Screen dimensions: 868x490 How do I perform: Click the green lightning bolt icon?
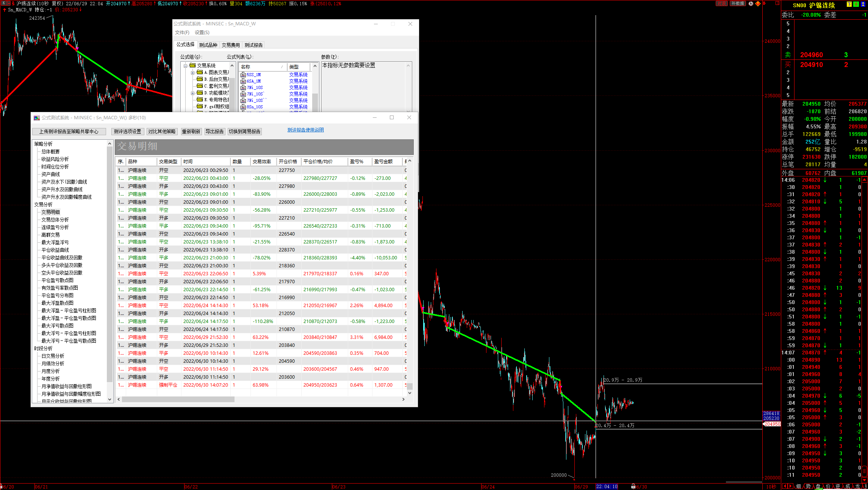click(856, 4)
